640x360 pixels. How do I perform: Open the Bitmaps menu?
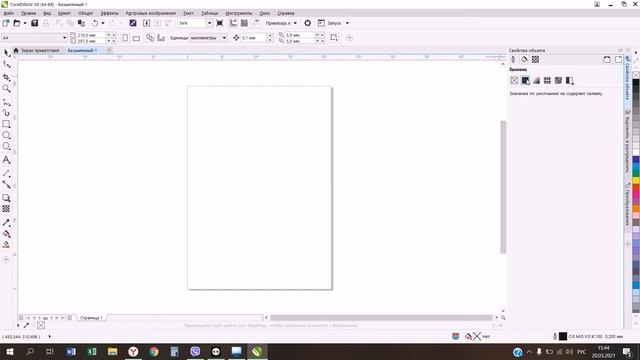point(151,13)
